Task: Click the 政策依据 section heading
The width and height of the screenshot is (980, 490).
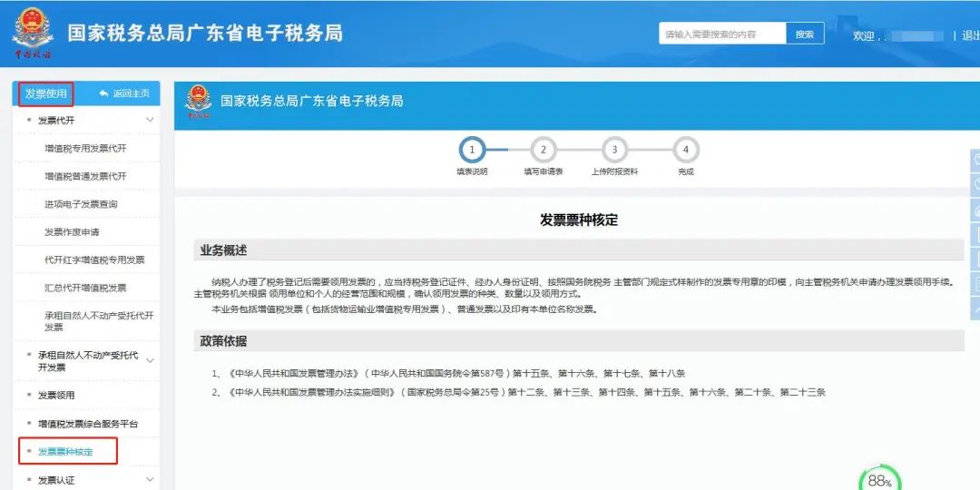Action: click(x=223, y=341)
